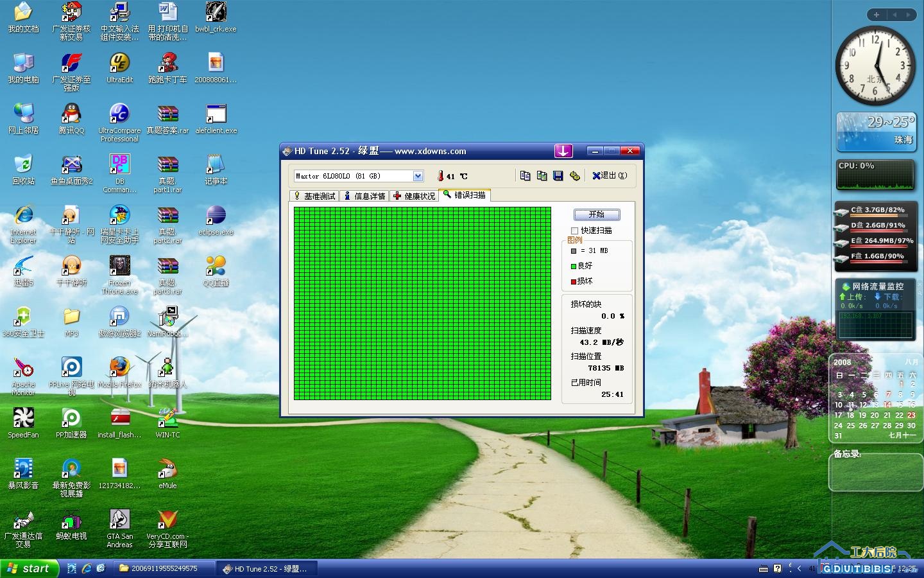Image resolution: width=924 pixels, height=578 pixels.
Task: Open the UltraEdit desktop shortcut
Action: pos(119,68)
